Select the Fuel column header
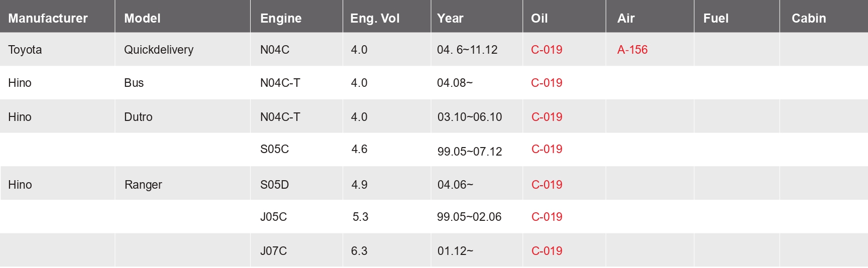The width and height of the screenshot is (868, 268). point(716,19)
